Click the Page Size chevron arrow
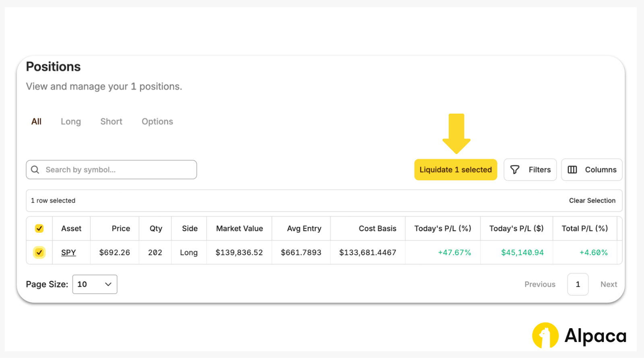Screen dimensions: 644x358 coord(108,284)
